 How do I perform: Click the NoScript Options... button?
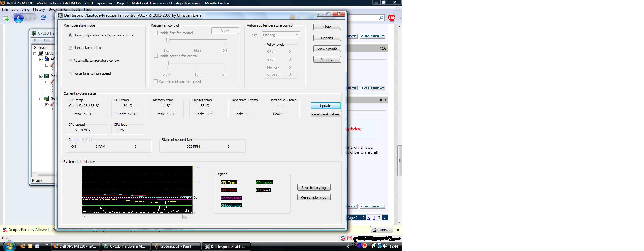coord(381,230)
